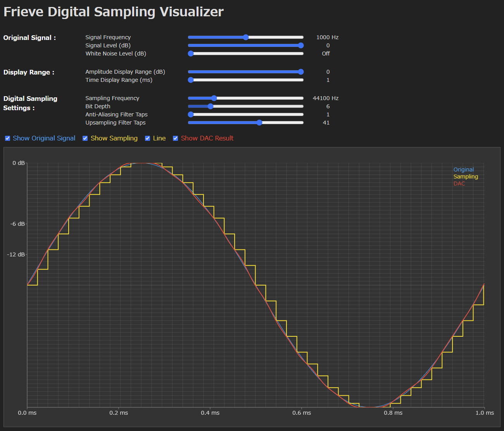This screenshot has height=431, width=504.
Task: Disable the Line checkbox
Action: pyautogui.click(x=147, y=138)
